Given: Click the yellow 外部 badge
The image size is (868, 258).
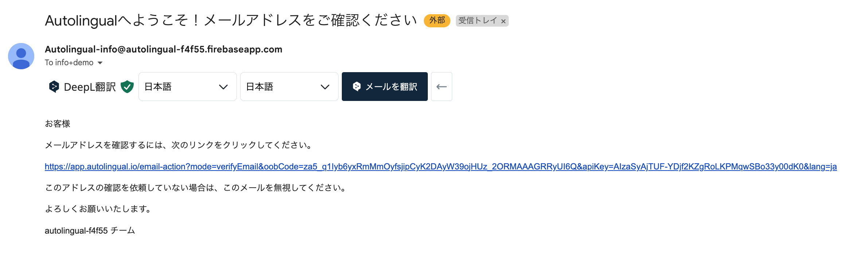Looking at the screenshot, I should [437, 20].
